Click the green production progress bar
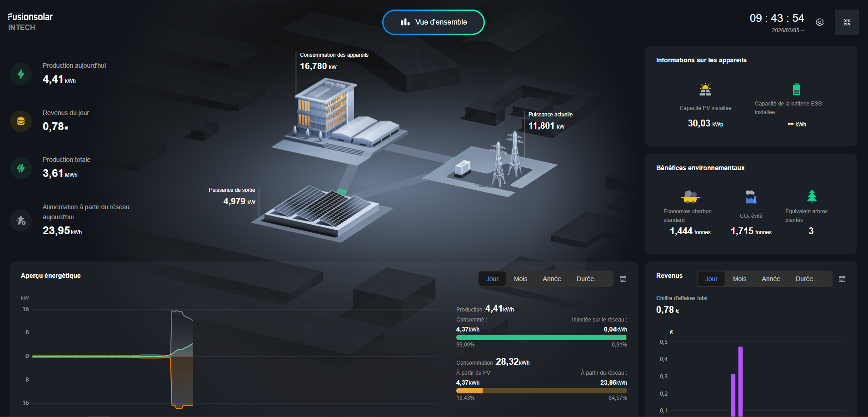This screenshot has height=417, width=868. [541, 337]
